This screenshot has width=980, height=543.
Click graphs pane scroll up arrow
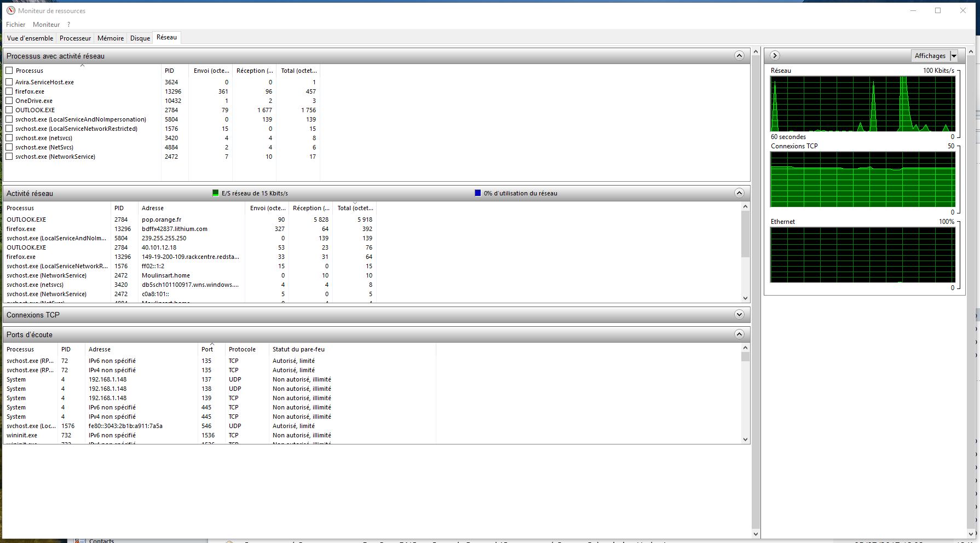(x=971, y=51)
